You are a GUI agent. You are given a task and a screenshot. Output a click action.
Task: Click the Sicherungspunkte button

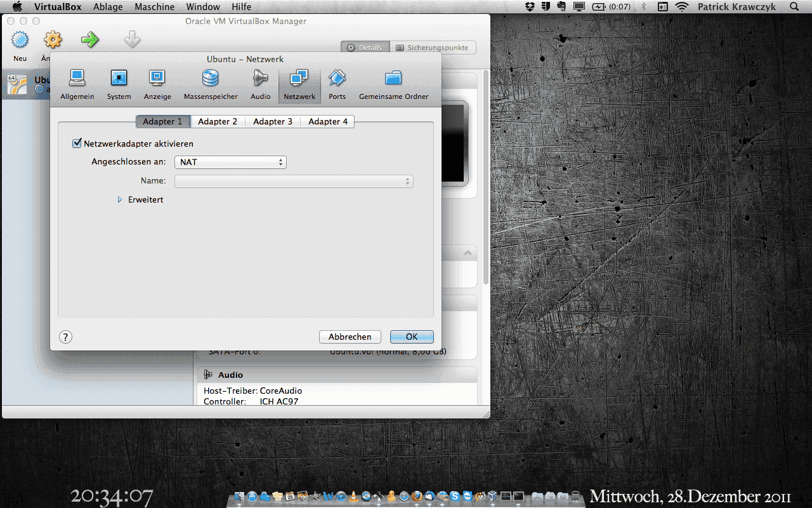pyautogui.click(x=433, y=48)
